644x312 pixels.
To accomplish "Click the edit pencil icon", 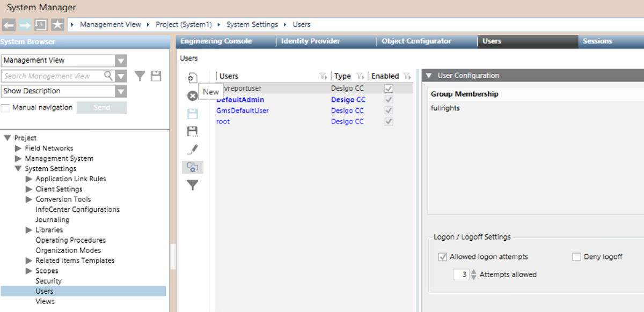I will (192, 150).
